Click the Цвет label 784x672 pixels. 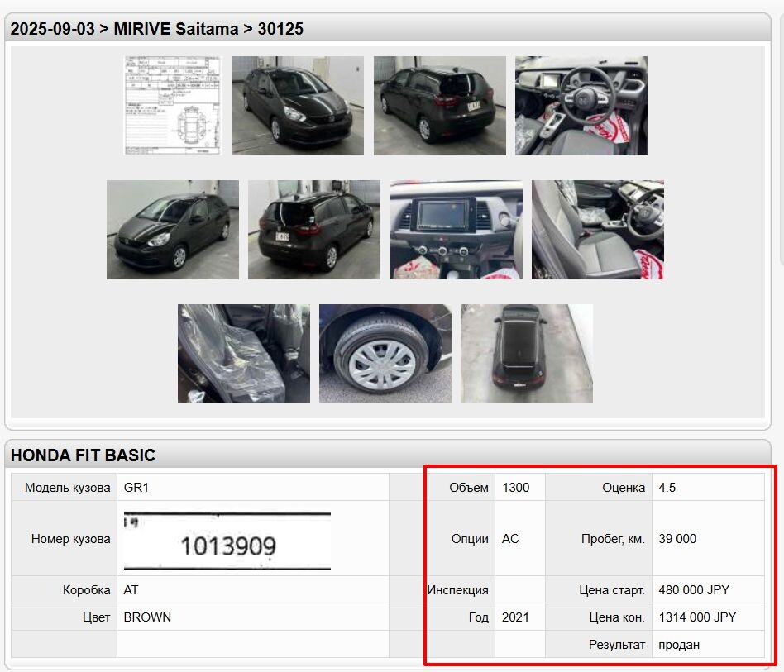point(97,617)
